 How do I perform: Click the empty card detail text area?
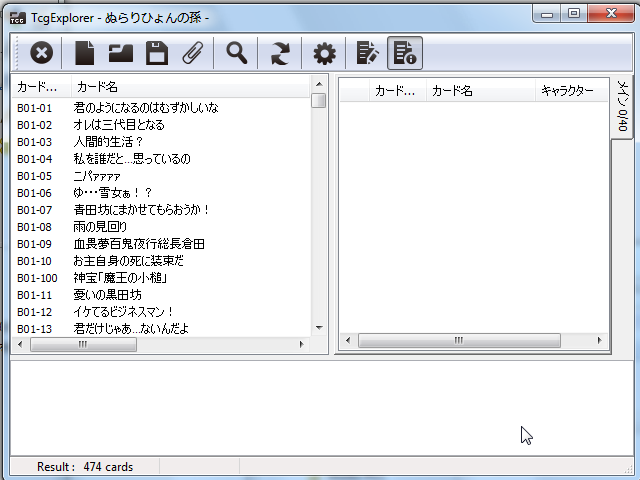click(322, 408)
